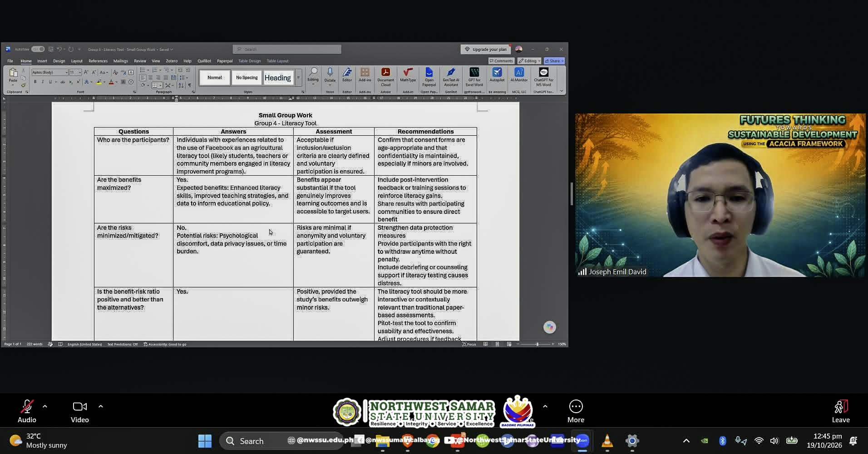Leave the Zoom meeting
868x454 pixels.
(x=841, y=411)
